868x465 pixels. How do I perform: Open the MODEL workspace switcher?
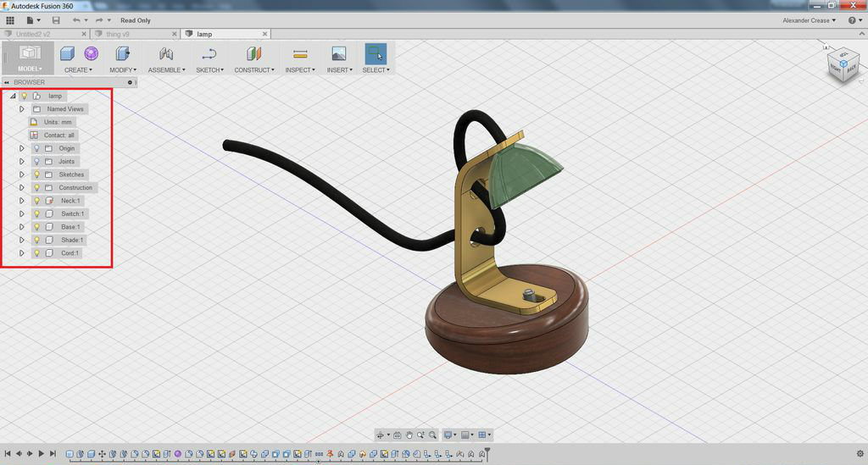pos(30,58)
